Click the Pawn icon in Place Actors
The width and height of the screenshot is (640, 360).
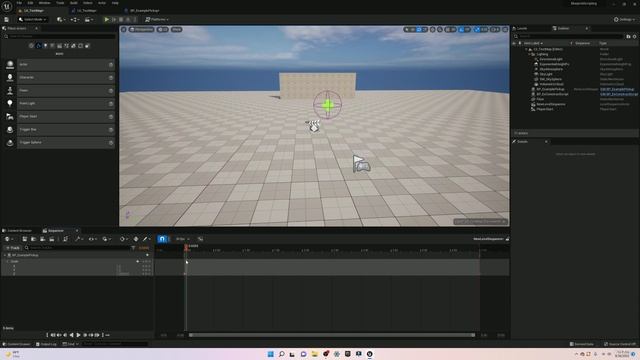click(10, 91)
